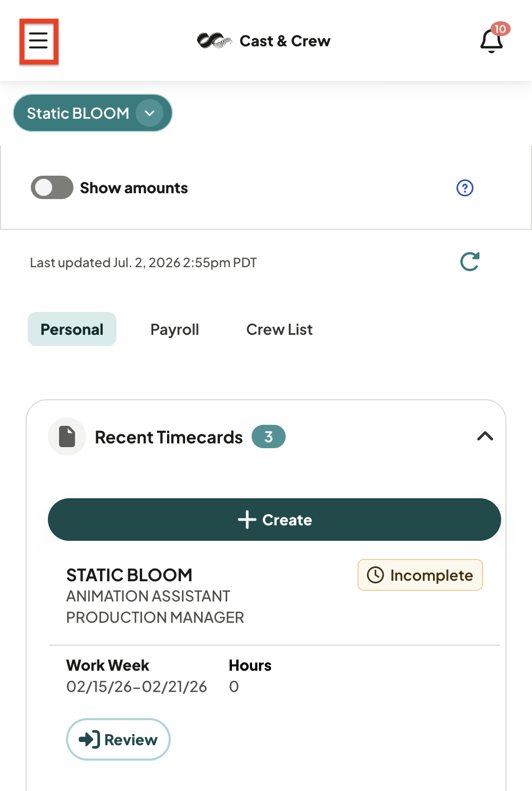Open the hamburger navigation menu
The height and width of the screenshot is (791, 532).
pyautogui.click(x=39, y=41)
